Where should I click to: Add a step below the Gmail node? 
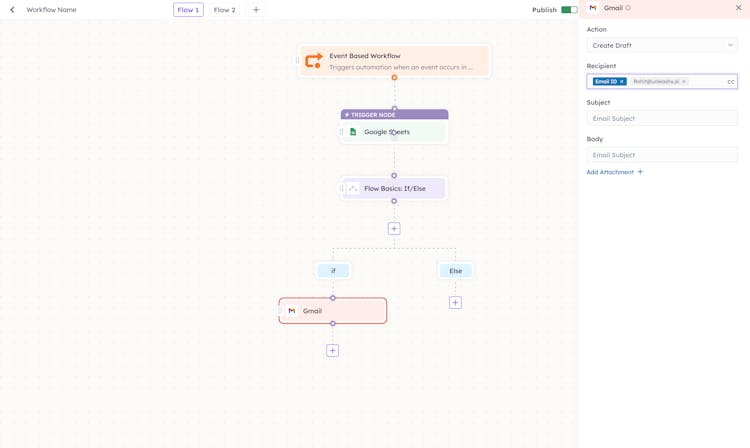(x=333, y=351)
